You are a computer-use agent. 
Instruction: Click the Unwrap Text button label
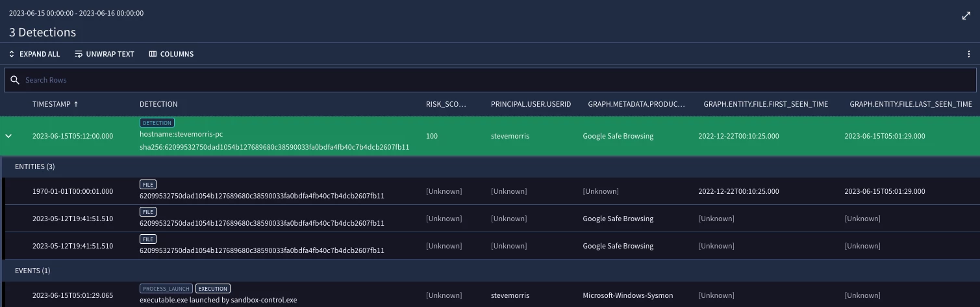click(x=110, y=54)
